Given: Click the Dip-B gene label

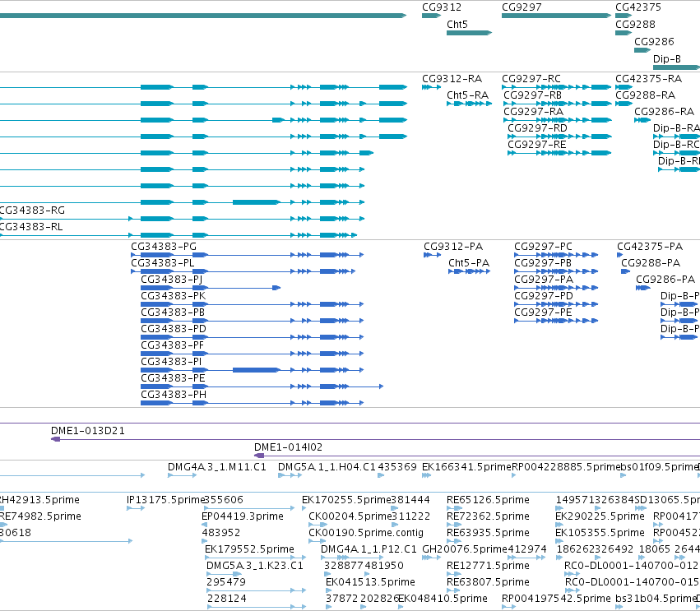Looking at the screenshot, I should [667, 59].
